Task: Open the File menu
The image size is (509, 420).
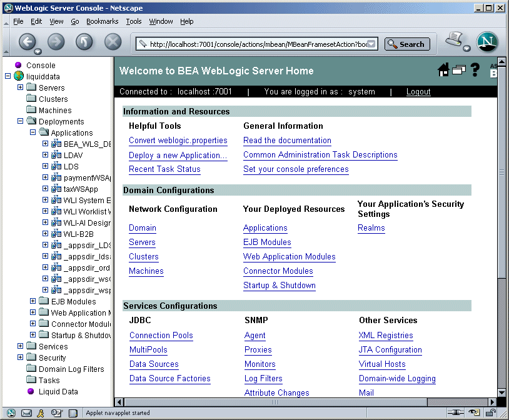Action: click(18, 21)
